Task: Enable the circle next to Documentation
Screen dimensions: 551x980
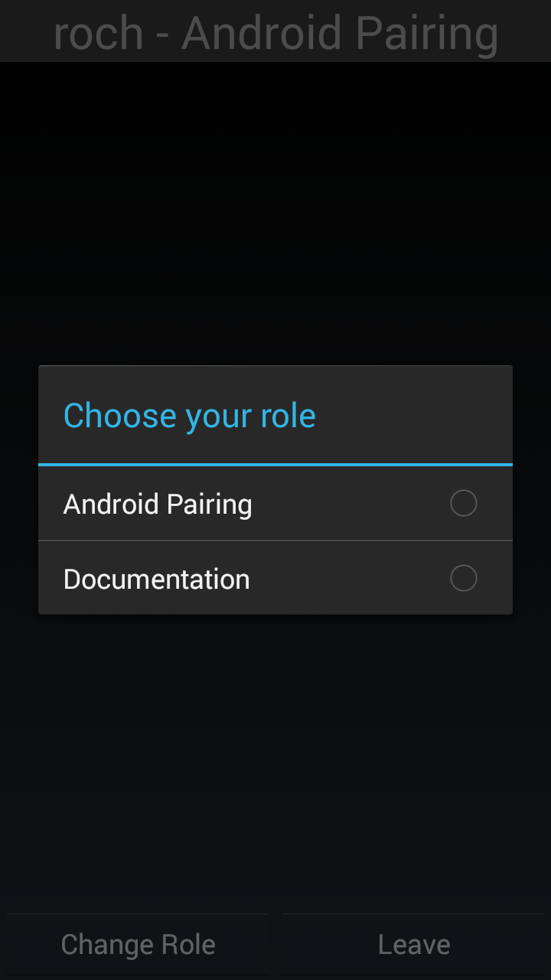Action: coord(464,578)
